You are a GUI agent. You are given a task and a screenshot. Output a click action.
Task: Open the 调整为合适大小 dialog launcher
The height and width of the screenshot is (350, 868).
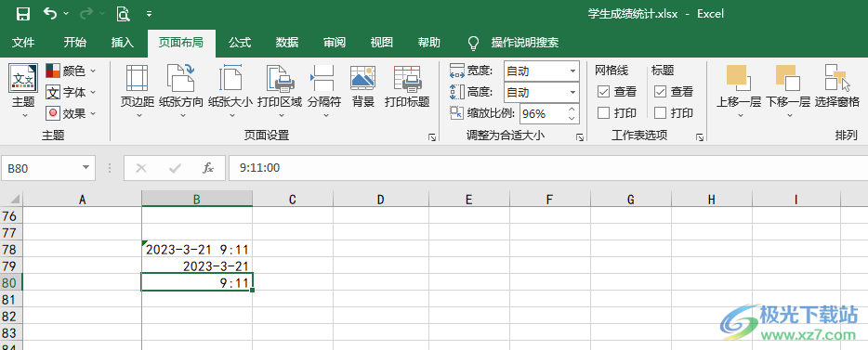580,137
